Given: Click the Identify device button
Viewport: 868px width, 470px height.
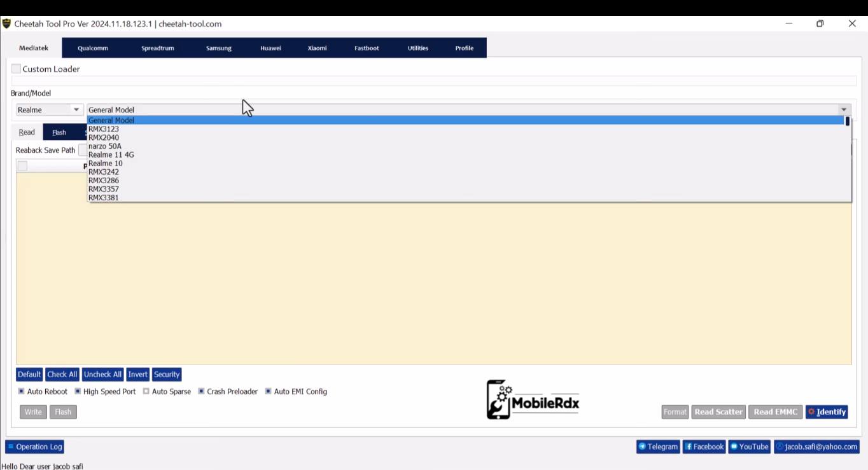Looking at the screenshot, I should point(827,411).
